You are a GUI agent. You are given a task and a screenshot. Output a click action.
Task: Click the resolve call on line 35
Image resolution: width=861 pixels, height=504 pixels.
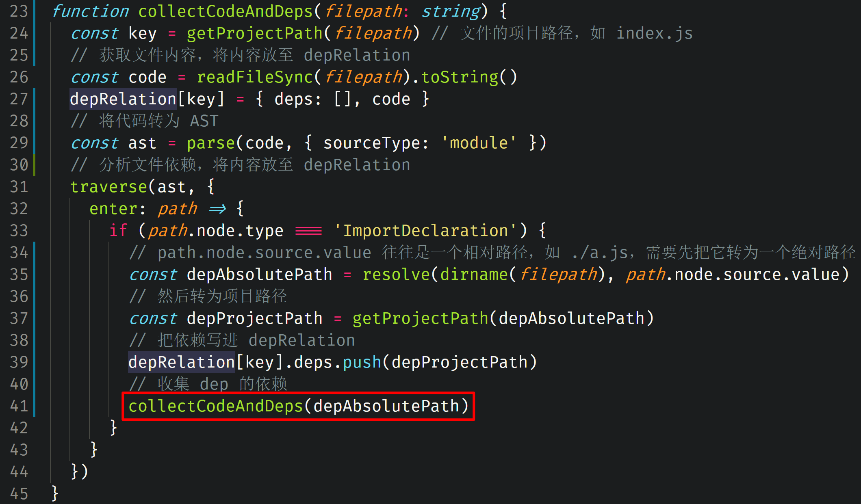tap(396, 275)
